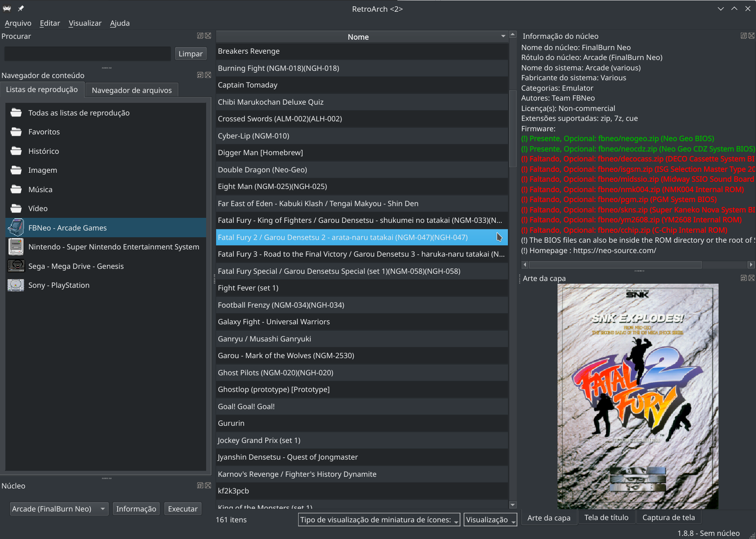Click the Limpar button to clear search

point(190,53)
